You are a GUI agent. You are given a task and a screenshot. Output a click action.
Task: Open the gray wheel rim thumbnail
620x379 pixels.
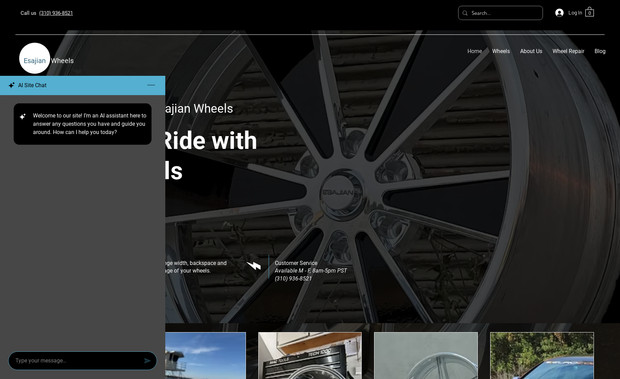click(x=426, y=356)
